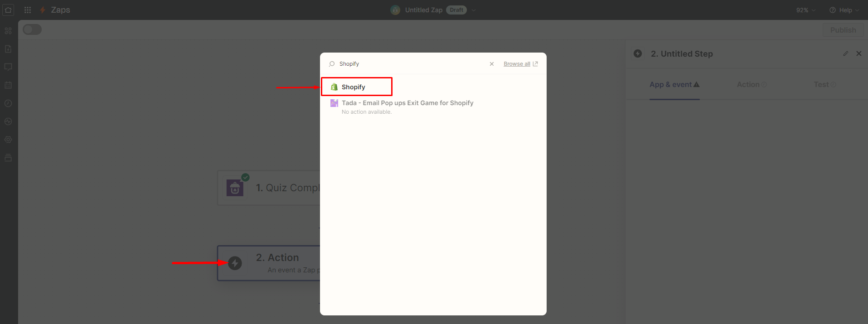The image size is (868, 324).
Task: Select the Quiz trigger step card
Action: [269, 188]
